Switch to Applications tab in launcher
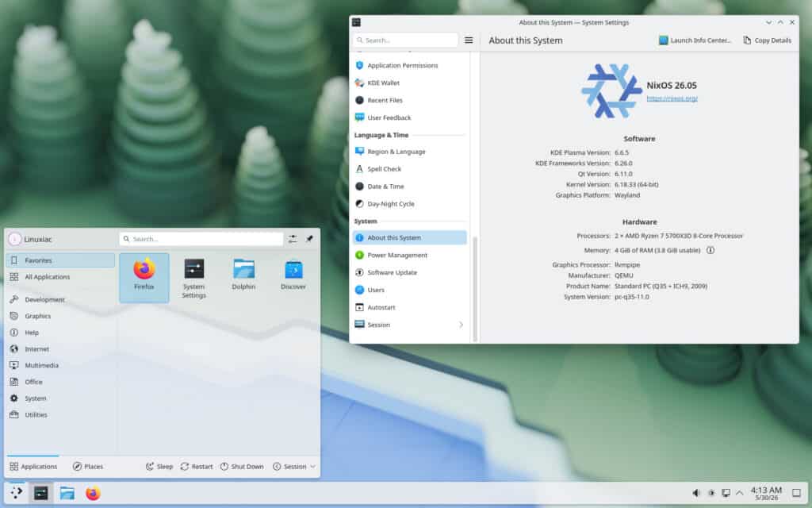The image size is (812, 508). pyautogui.click(x=33, y=467)
